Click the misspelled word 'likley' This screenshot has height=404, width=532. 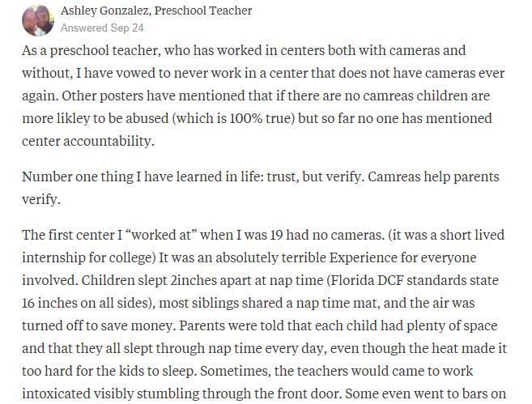[72, 118]
